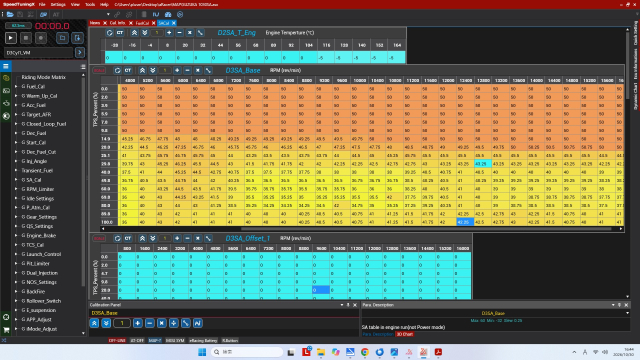Toggle the SCALE button for D3SA_Offset_1
640x360 pixels.
coord(99,238)
